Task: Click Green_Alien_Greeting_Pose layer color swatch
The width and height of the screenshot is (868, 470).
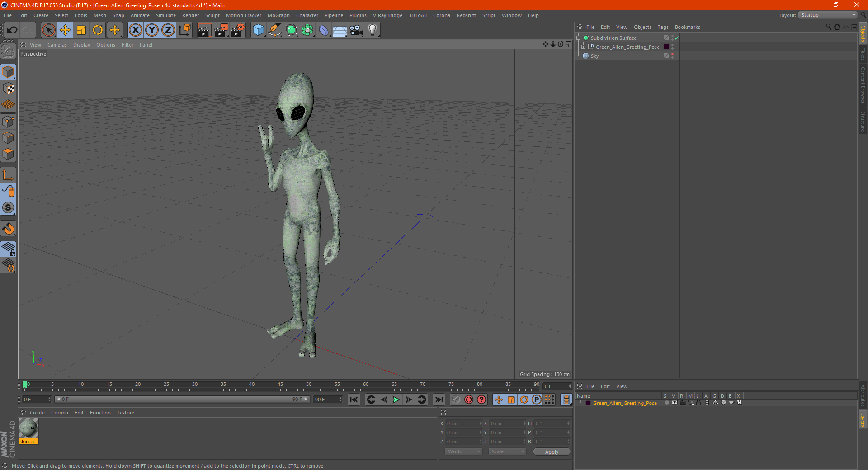Action: [588, 403]
